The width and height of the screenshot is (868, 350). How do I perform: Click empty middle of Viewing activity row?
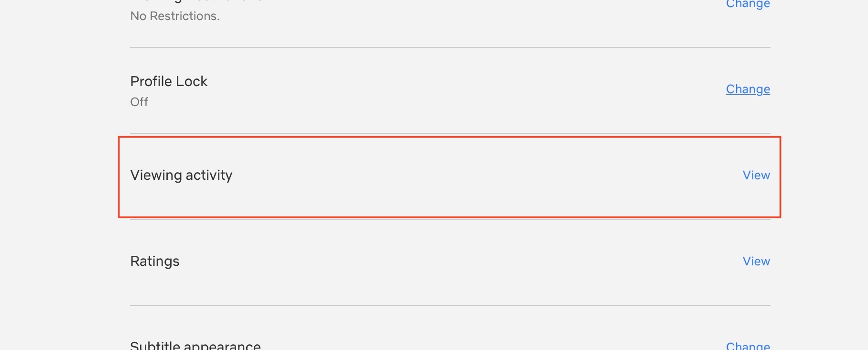(449, 175)
